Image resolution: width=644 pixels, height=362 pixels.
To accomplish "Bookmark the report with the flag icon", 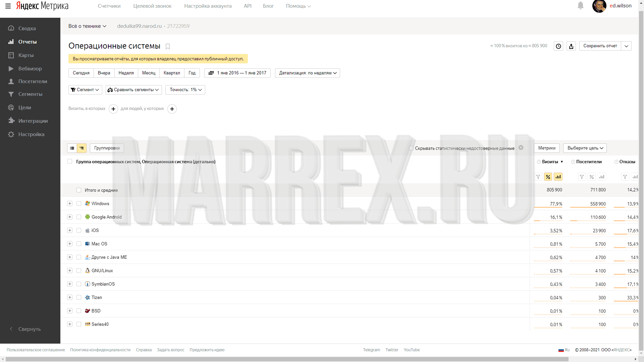I will click(x=168, y=46).
